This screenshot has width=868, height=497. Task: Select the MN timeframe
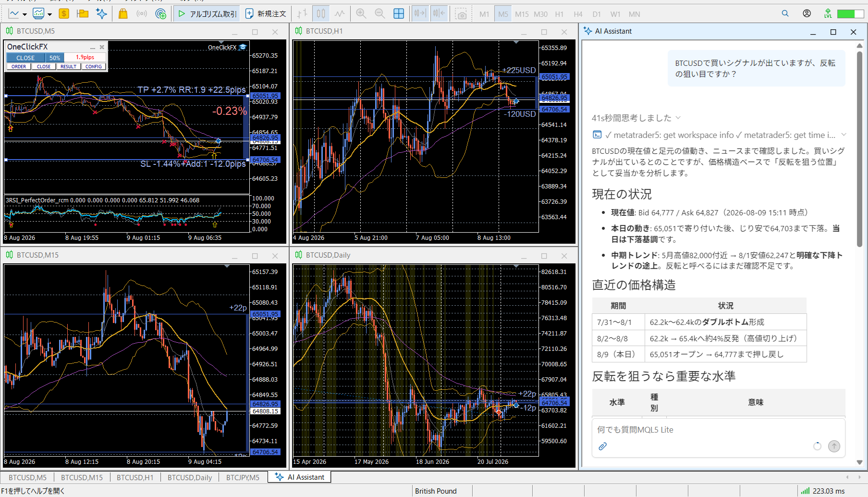[x=635, y=14]
